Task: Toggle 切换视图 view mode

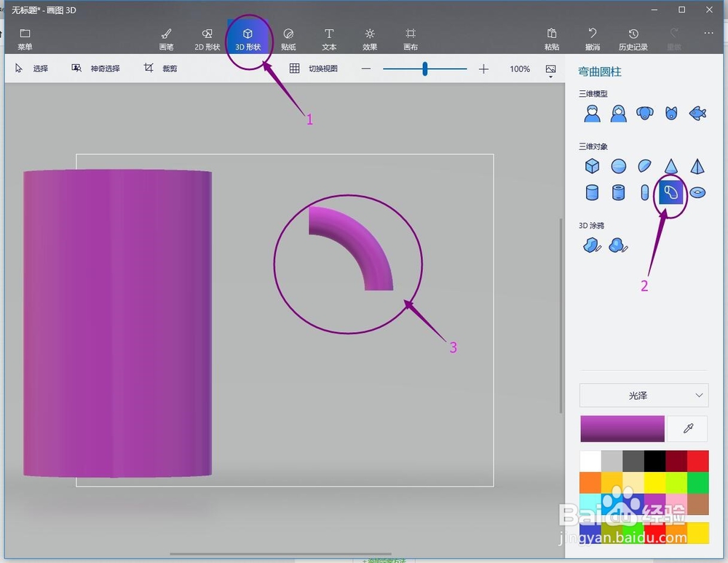Action: click(313, 68)
